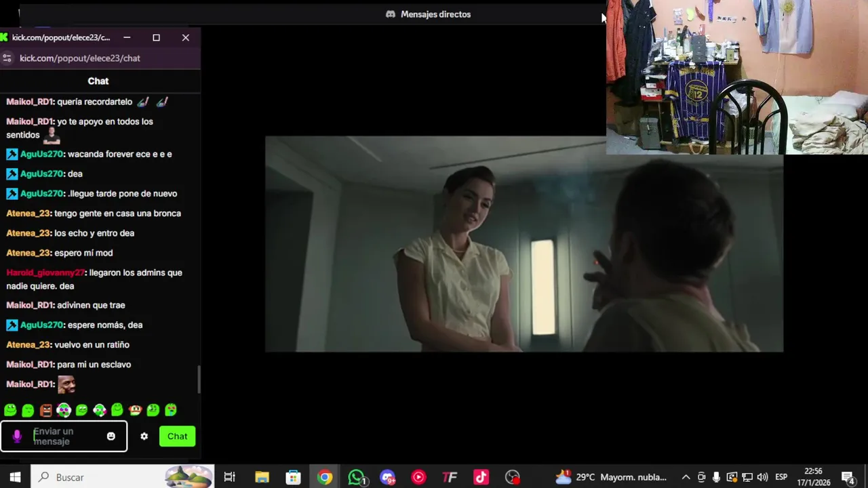
Task: Click the Kick favicon in popout title bar
Action: 4,37
